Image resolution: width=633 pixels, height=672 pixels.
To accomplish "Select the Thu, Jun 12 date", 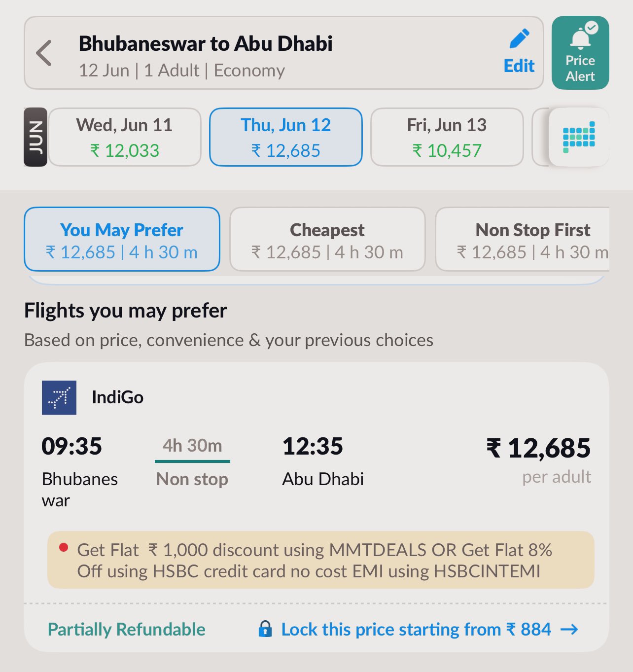I will (x=286, y=137).
